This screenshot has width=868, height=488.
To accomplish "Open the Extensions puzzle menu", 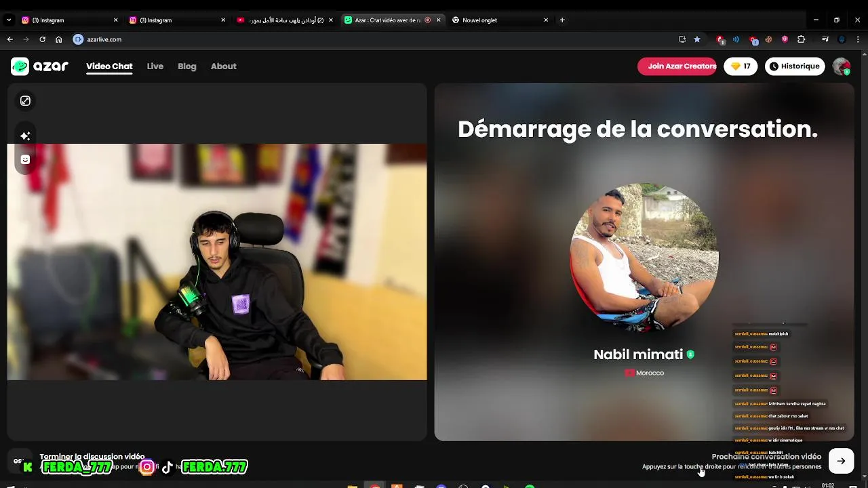I will 801,39.
